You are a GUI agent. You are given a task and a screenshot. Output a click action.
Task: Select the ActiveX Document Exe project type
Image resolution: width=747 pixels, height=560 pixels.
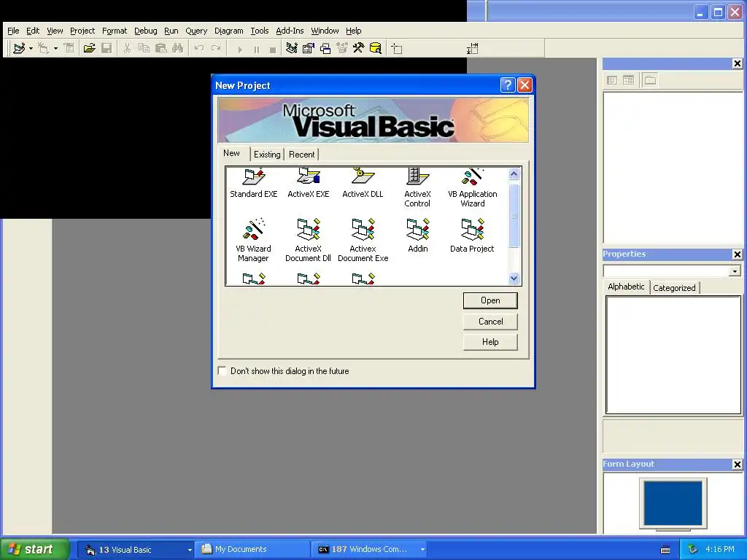click(363, 241)
